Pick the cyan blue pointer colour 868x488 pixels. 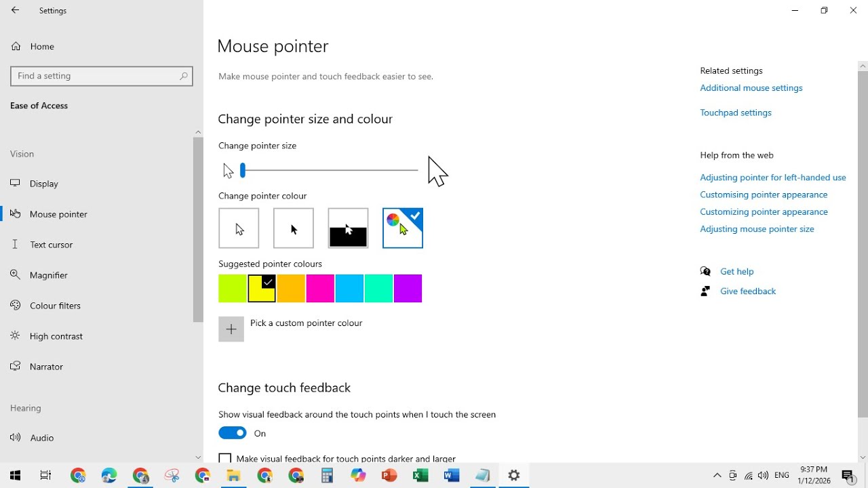coord(349,289)
